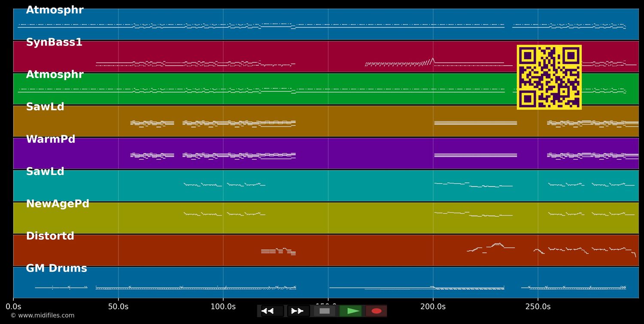The image size is (644, 324).
Task: Start playback with the green play button
Action: (351, 311)
